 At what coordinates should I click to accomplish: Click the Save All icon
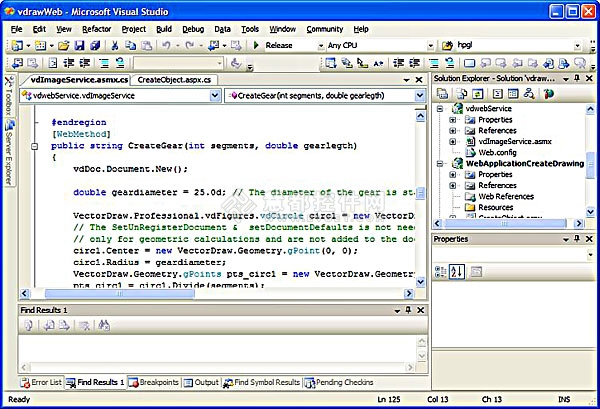tap(95, 46)
